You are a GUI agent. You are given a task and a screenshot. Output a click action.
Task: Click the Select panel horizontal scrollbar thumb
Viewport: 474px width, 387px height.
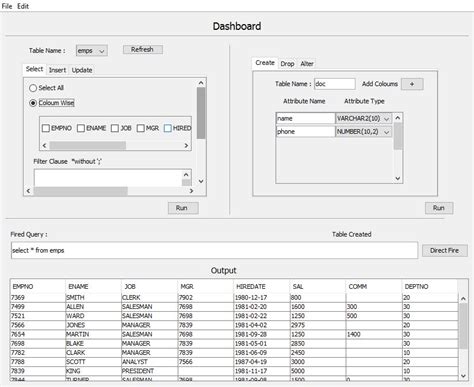[x=81, y=191]
